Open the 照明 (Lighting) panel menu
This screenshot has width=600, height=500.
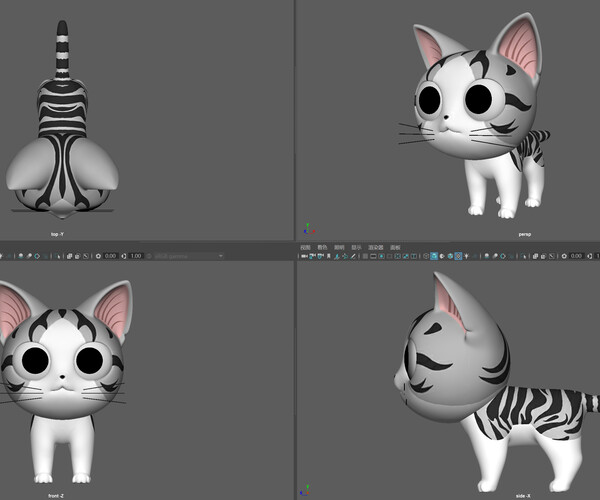339,248
